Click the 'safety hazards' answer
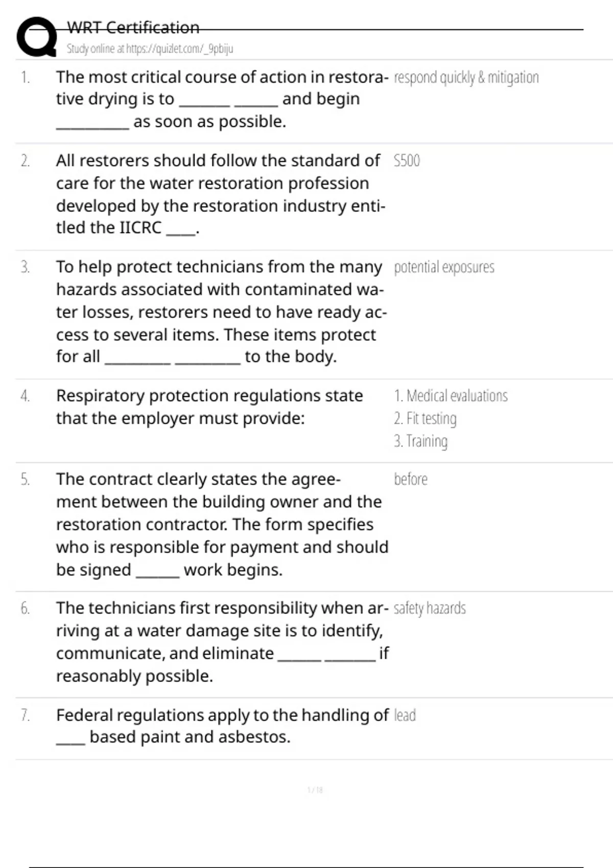 [x=430, y=608]
